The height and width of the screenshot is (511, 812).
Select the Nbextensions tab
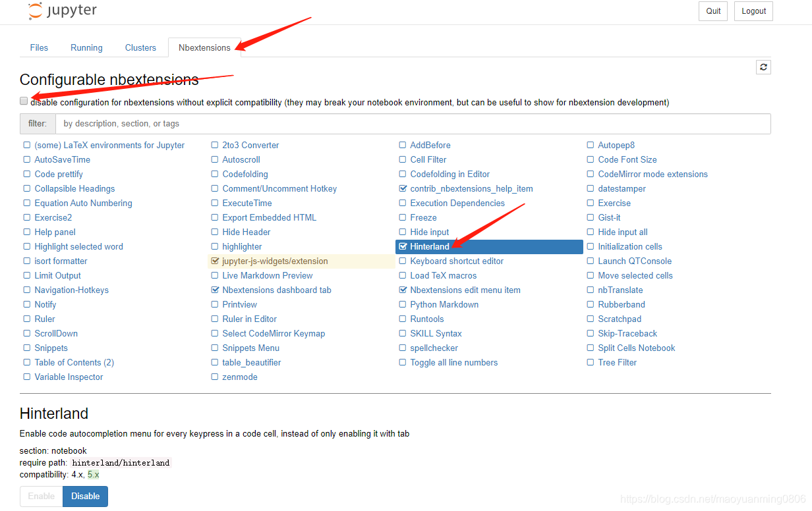tap(204, 47)
